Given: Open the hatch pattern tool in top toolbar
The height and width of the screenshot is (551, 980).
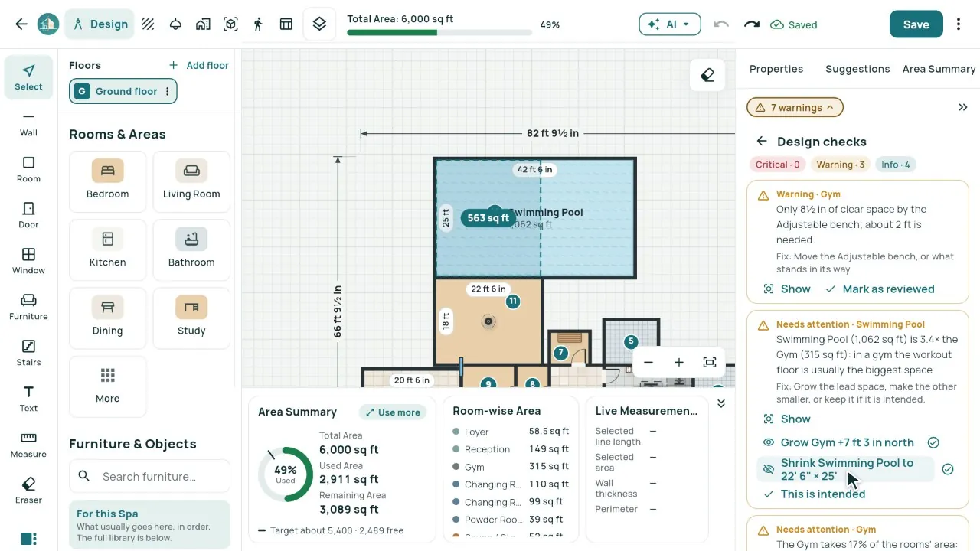Looking at the screenshot, I should pos(149,24).
